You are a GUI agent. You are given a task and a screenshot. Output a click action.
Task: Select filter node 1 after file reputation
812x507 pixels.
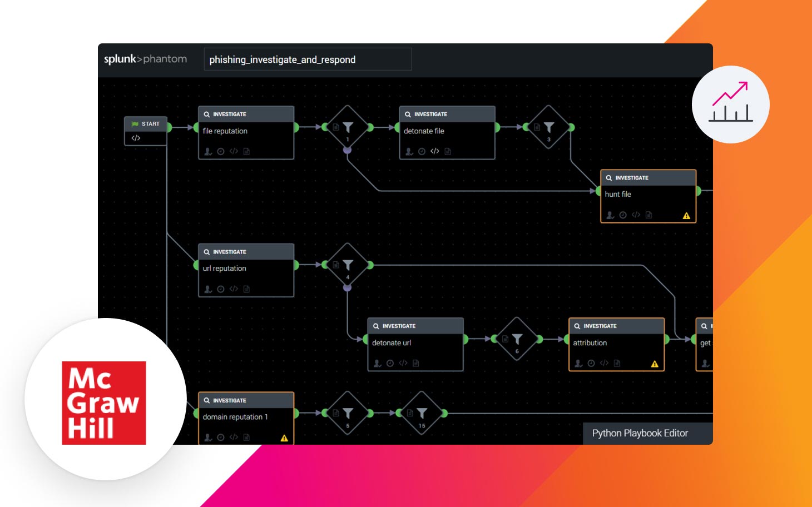tap(348, 127)
